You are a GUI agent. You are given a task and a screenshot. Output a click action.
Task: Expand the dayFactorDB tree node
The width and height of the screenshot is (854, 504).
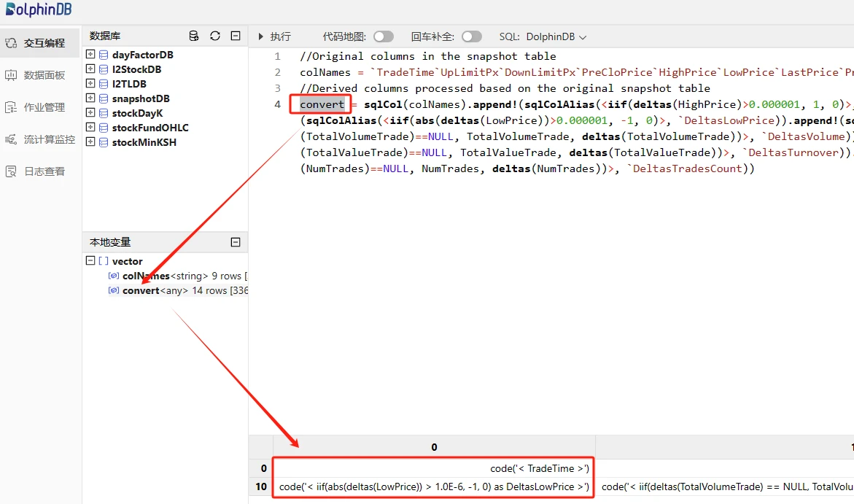click(x=90, y=55)
